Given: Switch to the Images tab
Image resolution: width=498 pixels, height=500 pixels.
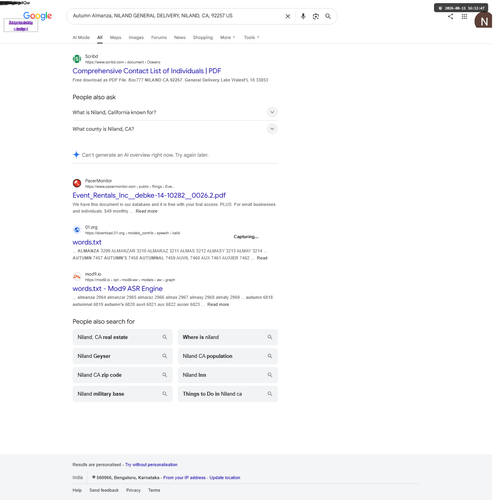Looking at the screenshot, I should [x=136, y=37].
